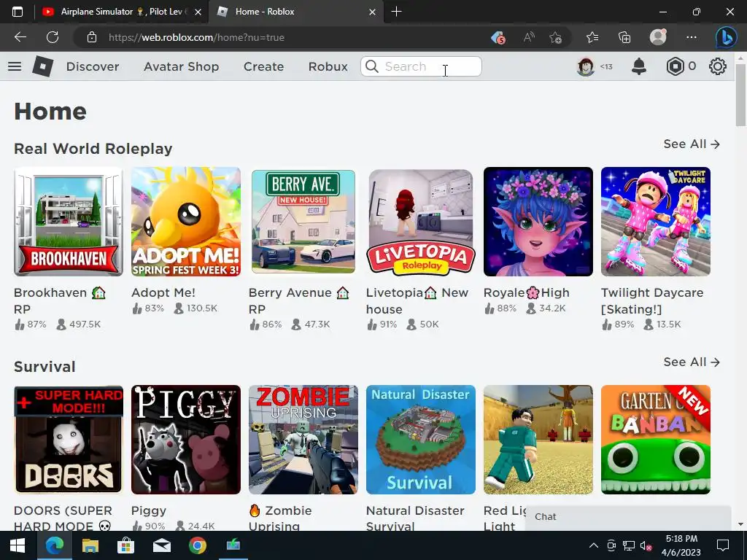Open the Piggy game thumbnail
747x560 pixels.
pyautogui.click(x=186, y=440)
